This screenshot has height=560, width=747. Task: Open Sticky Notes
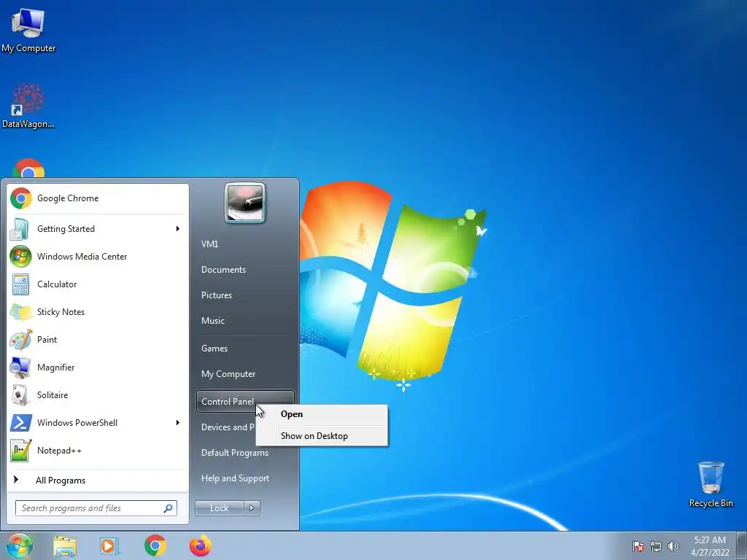(98, 312)
